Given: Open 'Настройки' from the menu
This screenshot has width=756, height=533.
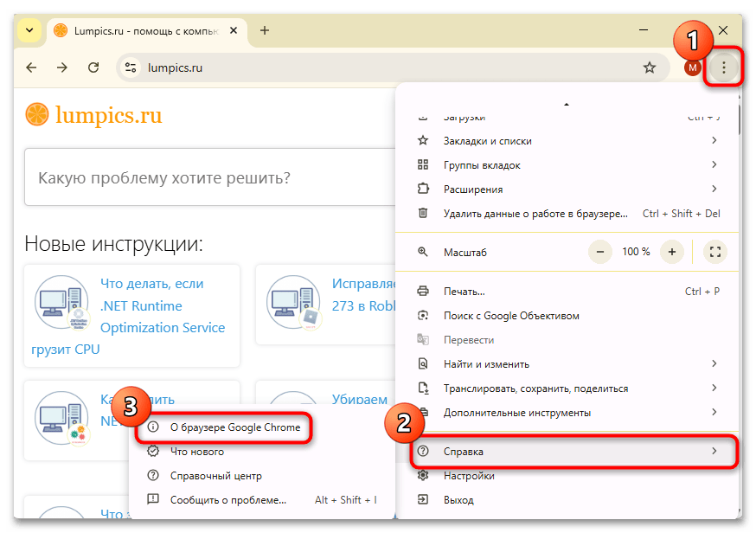Looking at the screenshot, I should [567, 476].
